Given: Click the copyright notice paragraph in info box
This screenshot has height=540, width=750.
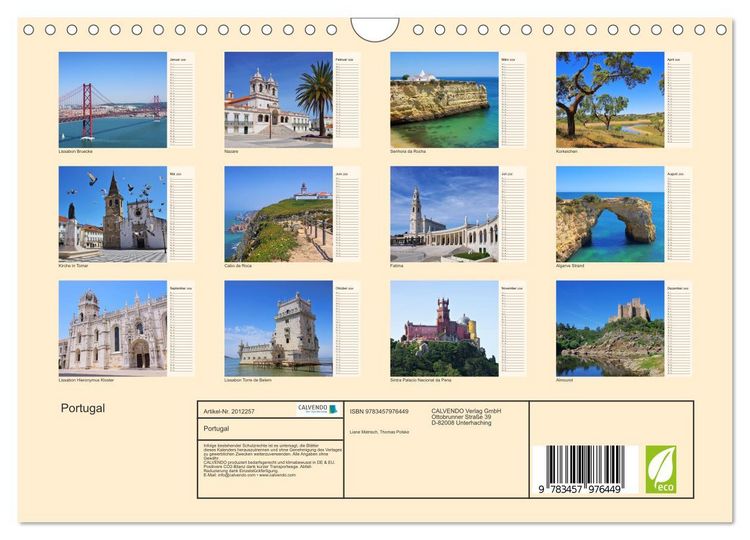Looking at the screenshot, I should 273,460.
